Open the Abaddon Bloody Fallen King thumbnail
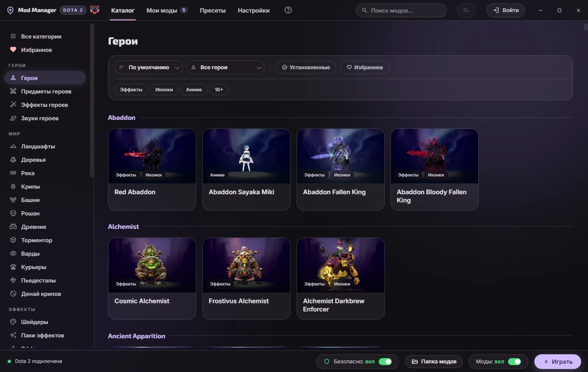The width and height of the screenshot is (588, 372). pos(435,156)
